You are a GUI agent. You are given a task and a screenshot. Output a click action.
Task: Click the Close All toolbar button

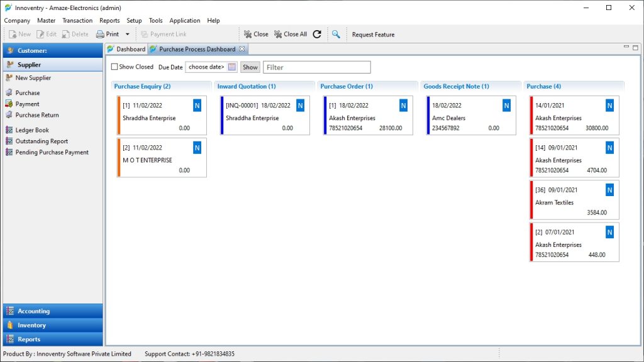[x=291, y=35]
